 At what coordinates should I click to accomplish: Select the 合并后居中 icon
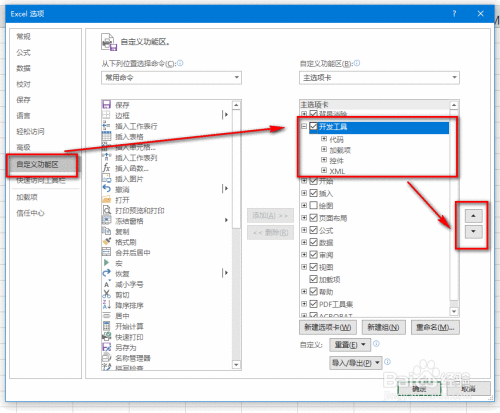(106, 252)
